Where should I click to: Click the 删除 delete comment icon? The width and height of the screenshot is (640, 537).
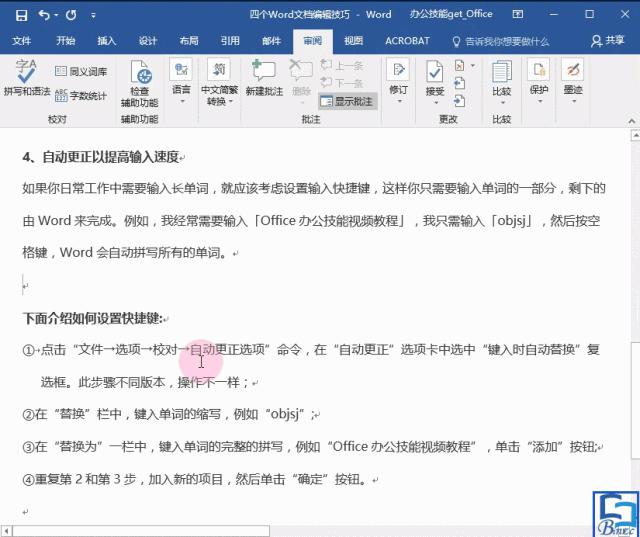[301, 78]
